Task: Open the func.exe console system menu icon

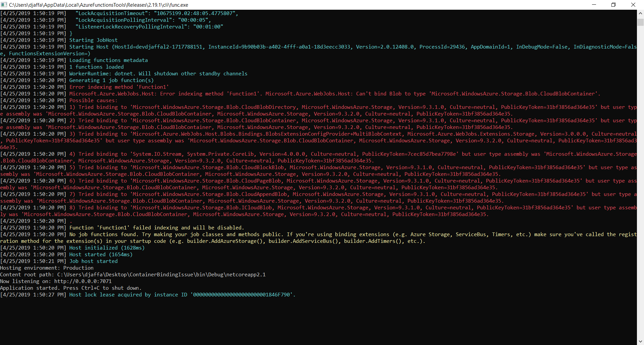Action: [4, 5]
